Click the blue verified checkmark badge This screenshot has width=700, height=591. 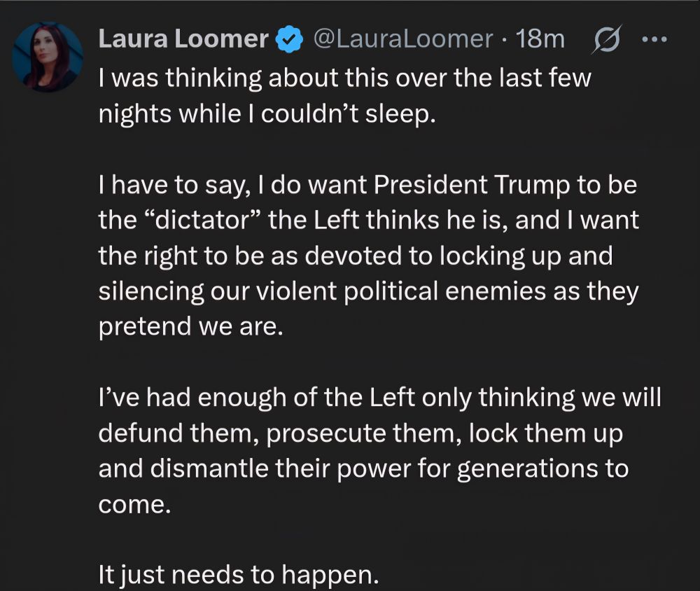288,39
